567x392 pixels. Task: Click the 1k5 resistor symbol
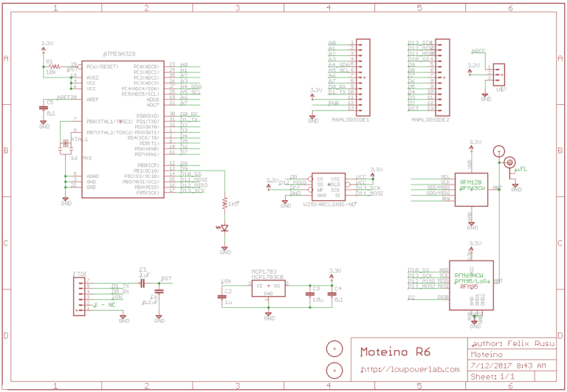(224, 204)
